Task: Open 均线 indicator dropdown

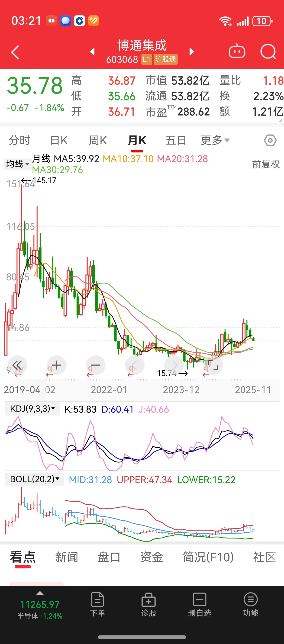Action: click(17, 164)
